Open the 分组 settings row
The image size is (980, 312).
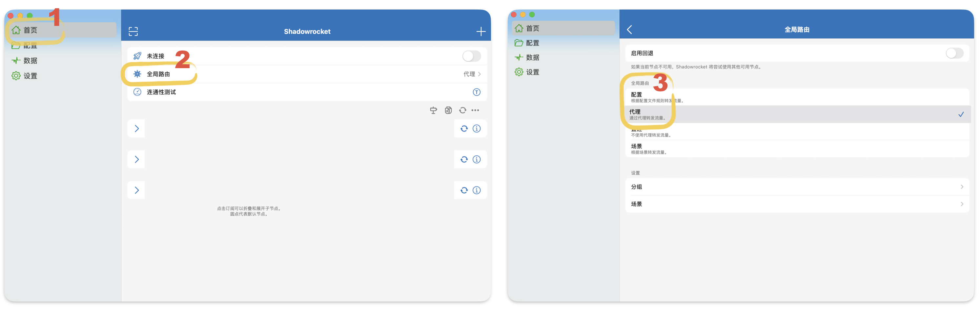tap(797, 187)
